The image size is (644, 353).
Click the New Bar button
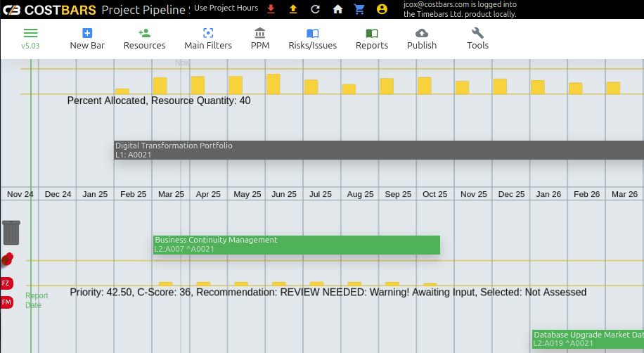[x=87, y=39]
